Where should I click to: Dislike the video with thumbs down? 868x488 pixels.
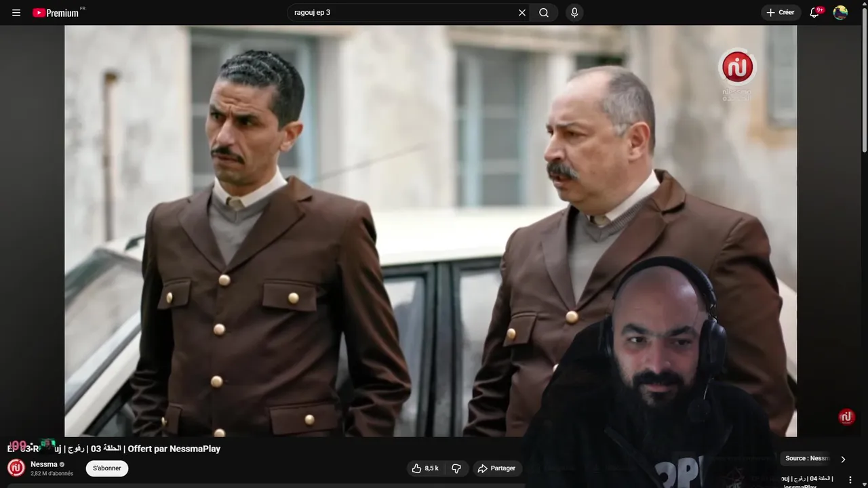click(456, 468)
